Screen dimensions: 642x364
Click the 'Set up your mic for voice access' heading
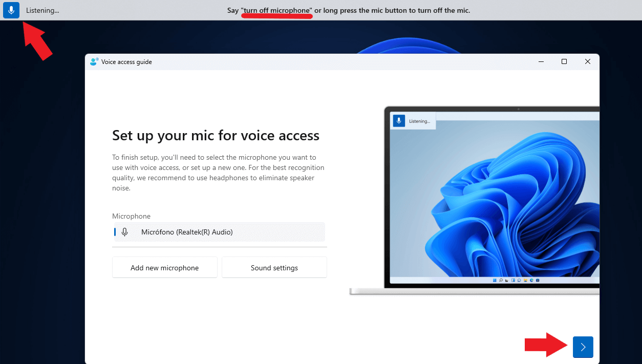[x=216, y=135]
